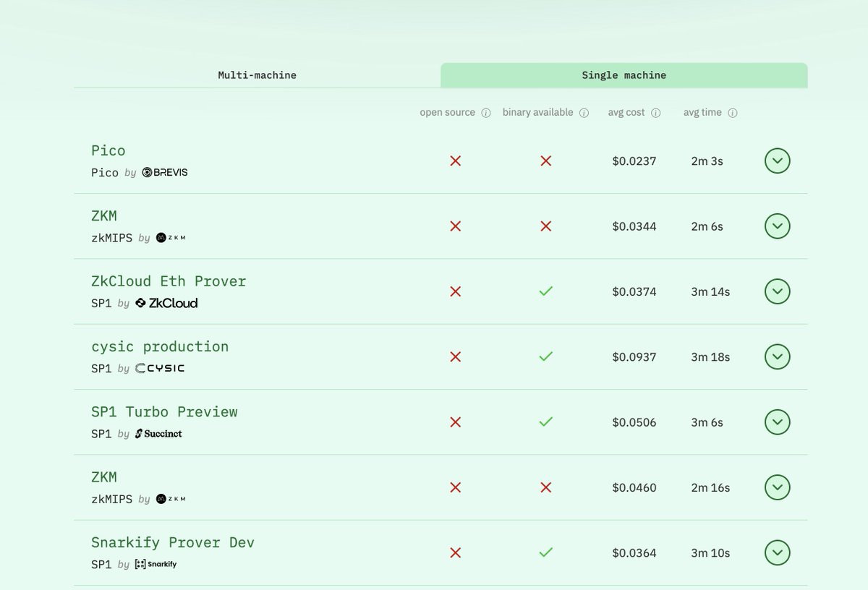Select the Single machine tab
The image size is (868, 590).
pyautogui.click(x=624, y=75)
